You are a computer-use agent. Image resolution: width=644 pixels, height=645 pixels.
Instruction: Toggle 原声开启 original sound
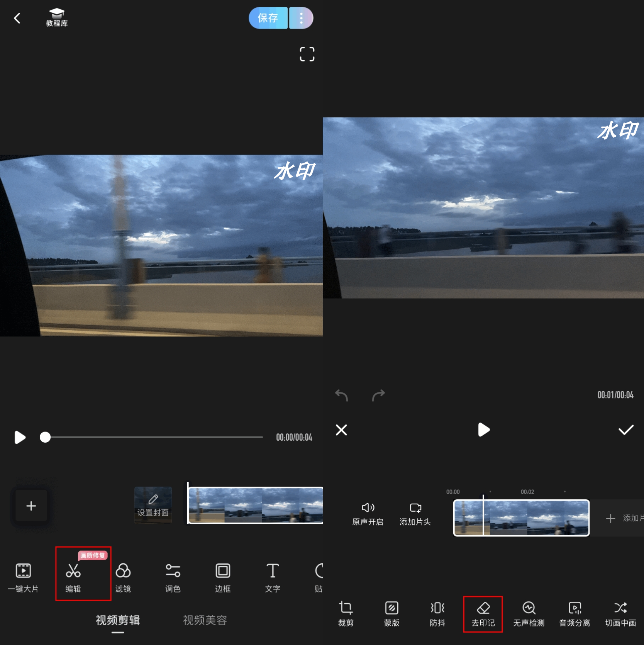coord(368,514)
